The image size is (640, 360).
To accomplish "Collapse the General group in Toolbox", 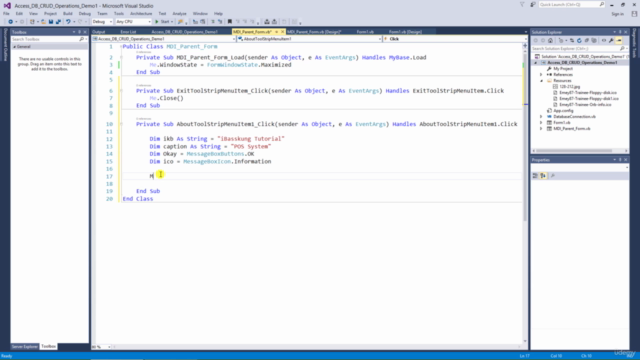I will [x=15, y=47].
